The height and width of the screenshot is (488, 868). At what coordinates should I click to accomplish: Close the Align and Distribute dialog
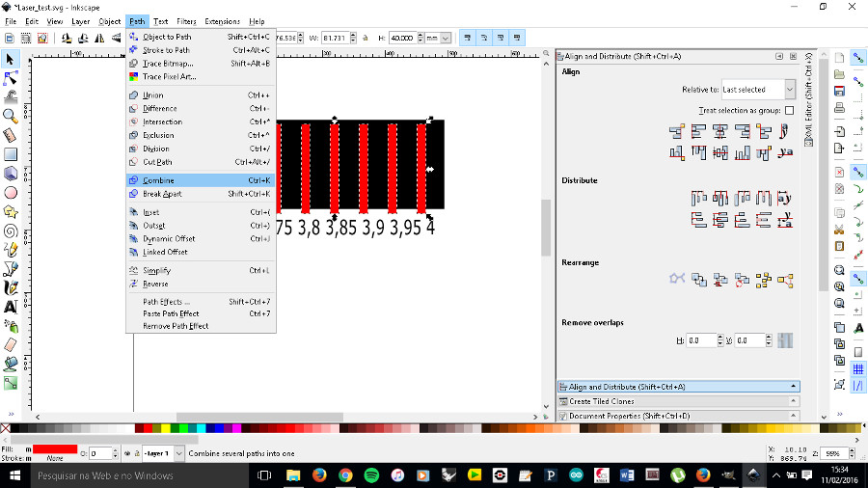pos(794,57)
